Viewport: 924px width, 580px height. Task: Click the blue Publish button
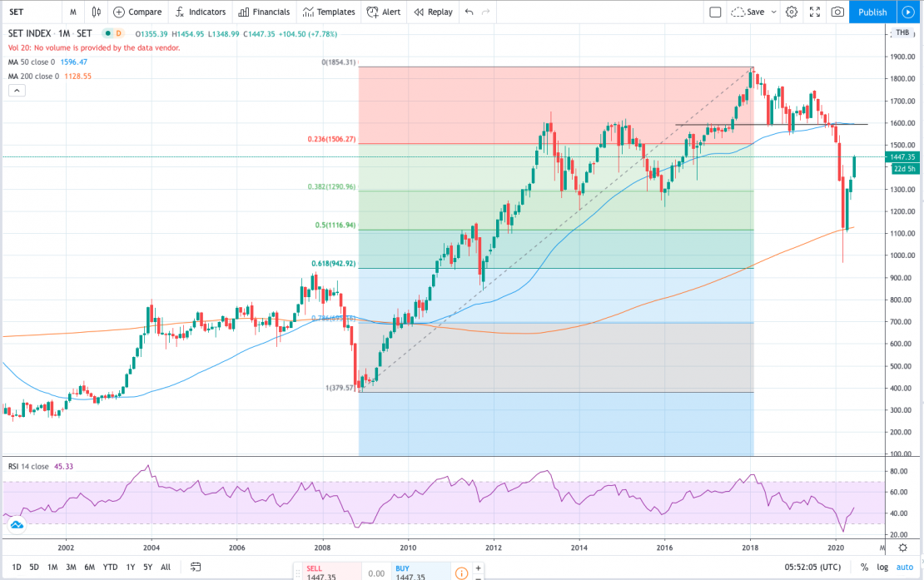(x=872, y=12)
